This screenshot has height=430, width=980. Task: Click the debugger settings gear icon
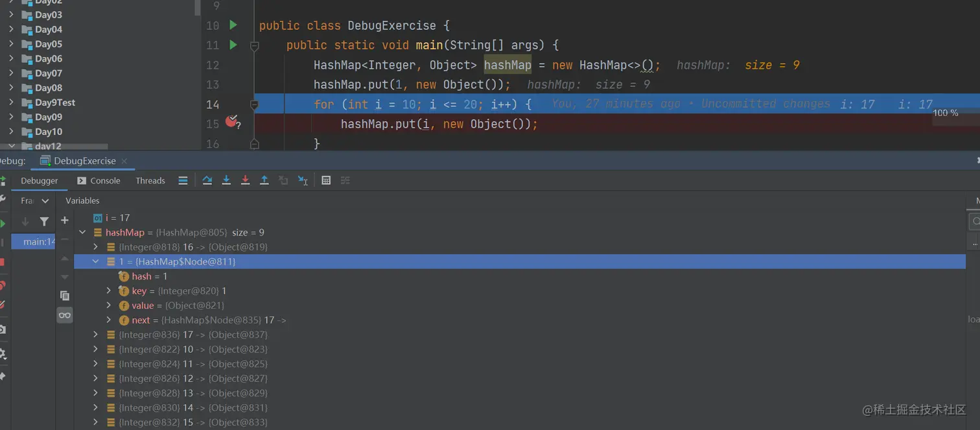pyautogui.click(x=3, y=353)
